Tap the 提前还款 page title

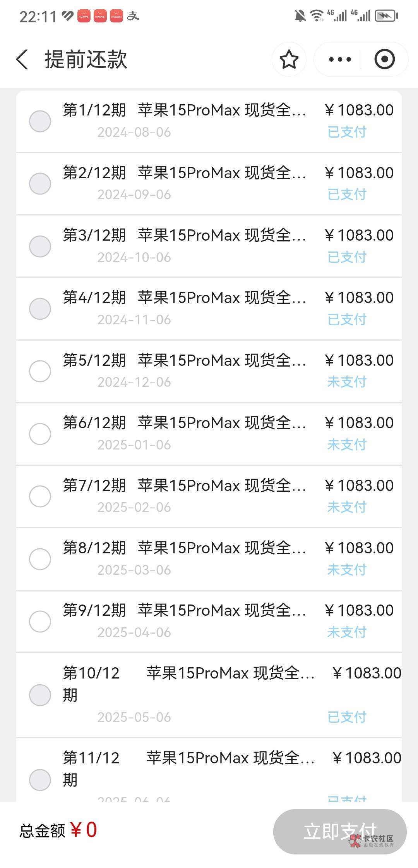pyautogui.click(x=86, y=60)
